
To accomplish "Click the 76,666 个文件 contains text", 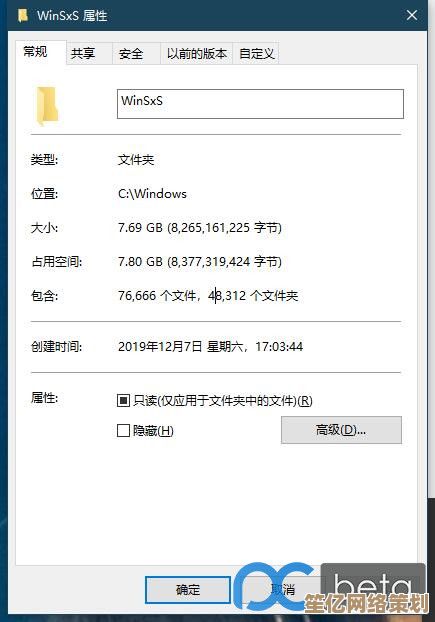I will click(x=157, y=296).
